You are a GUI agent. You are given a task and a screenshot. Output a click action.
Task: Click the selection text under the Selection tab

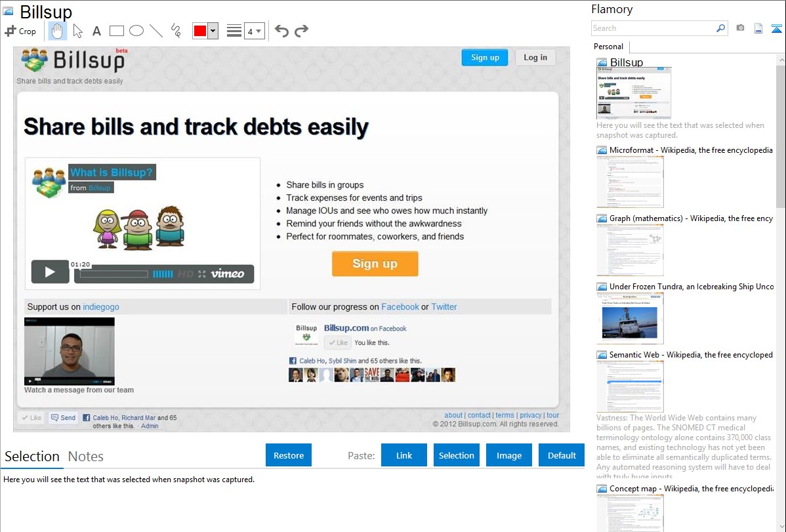(x=129, y=480)
